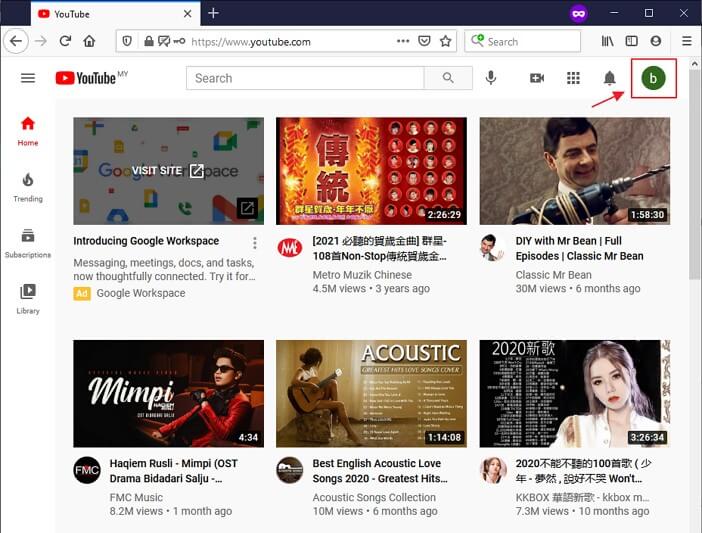Open the YouTube apps grid

coord(573,78)
